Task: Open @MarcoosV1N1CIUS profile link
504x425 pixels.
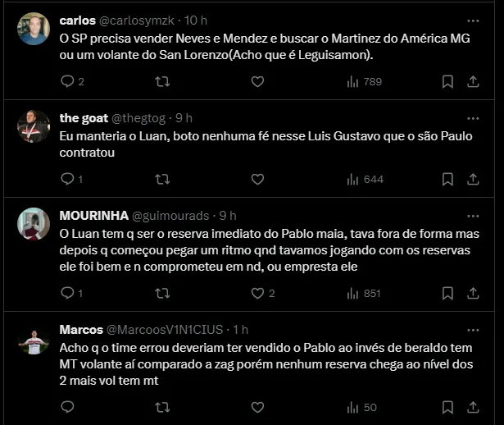Action: tap(165, 330)
